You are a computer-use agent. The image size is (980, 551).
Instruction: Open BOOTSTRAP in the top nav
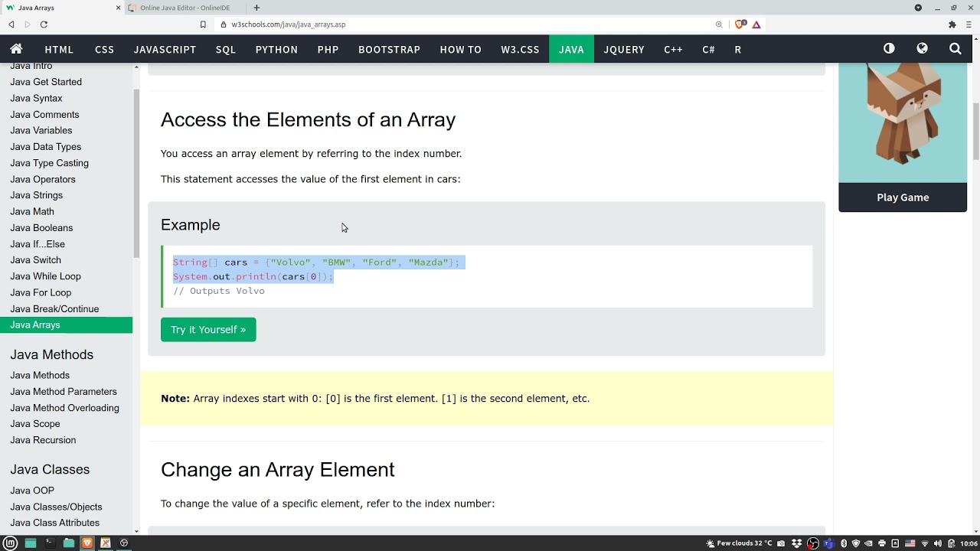pos(389,49)
